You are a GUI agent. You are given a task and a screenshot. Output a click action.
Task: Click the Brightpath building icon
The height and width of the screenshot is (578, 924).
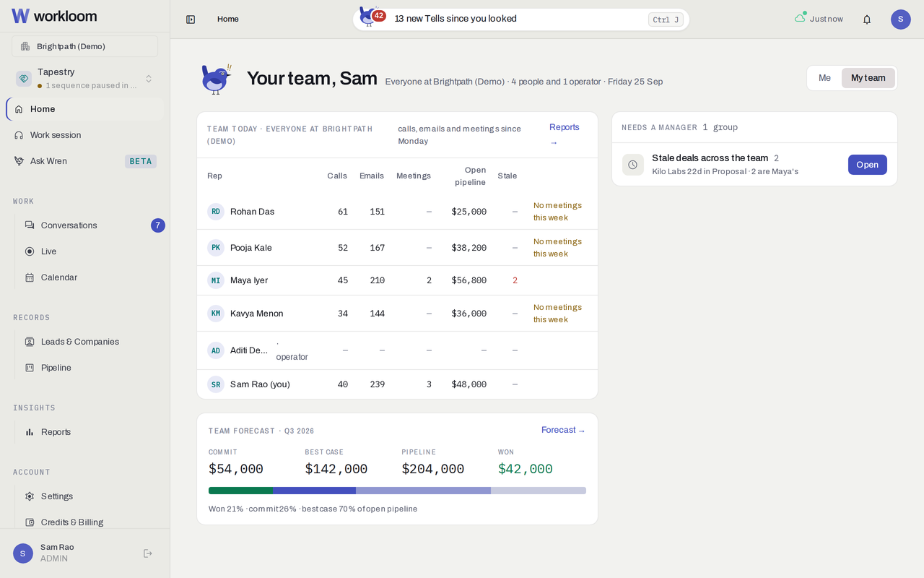click(x=25, y=46)
